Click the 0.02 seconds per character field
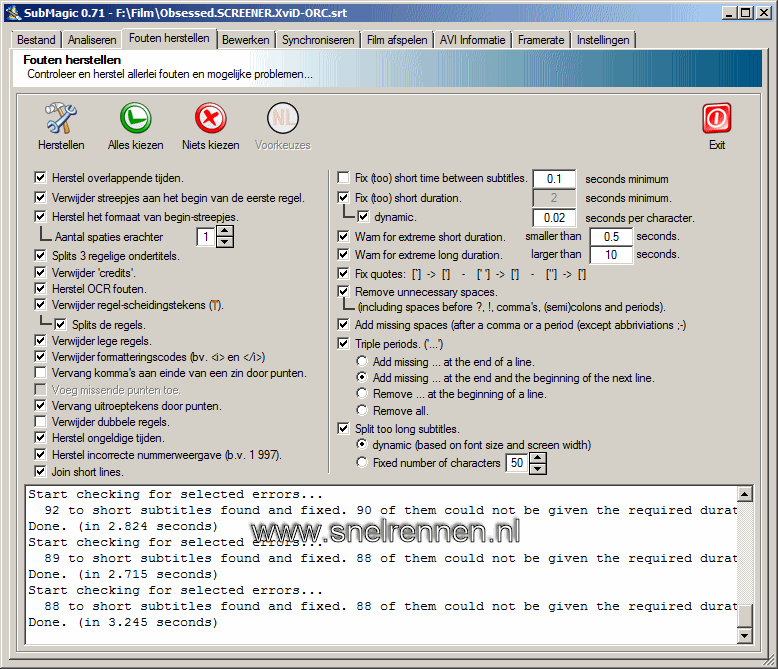778x669 pixels. pyautogui.click(x=554, y=217)
